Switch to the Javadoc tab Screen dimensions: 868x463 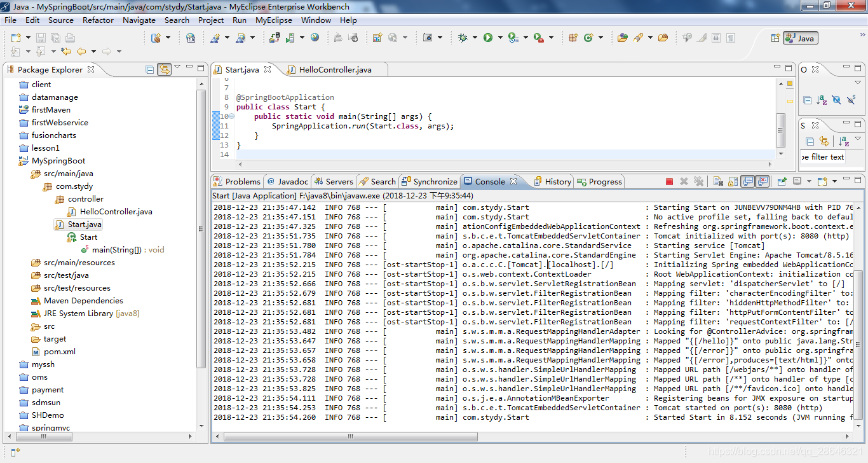[x=287, y=181]
